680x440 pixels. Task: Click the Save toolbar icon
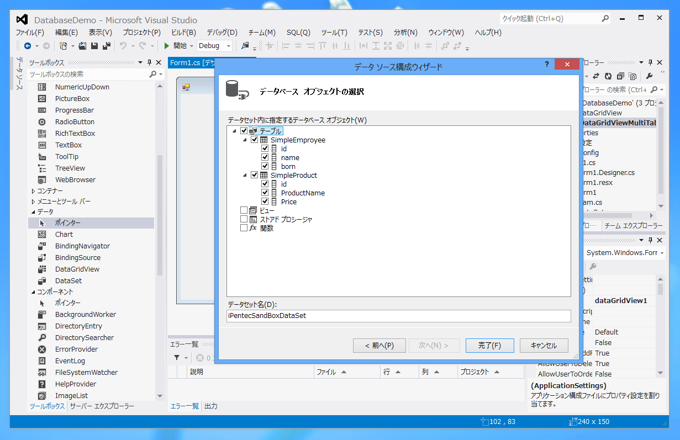pyautogui.click(x=94, y=46)
